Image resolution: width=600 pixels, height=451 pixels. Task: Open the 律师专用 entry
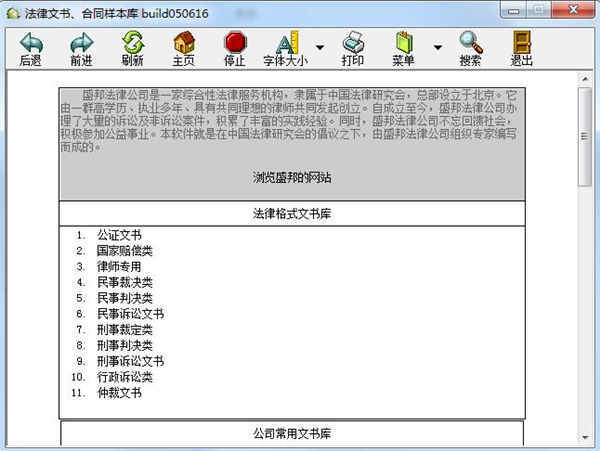click(119, 267)
